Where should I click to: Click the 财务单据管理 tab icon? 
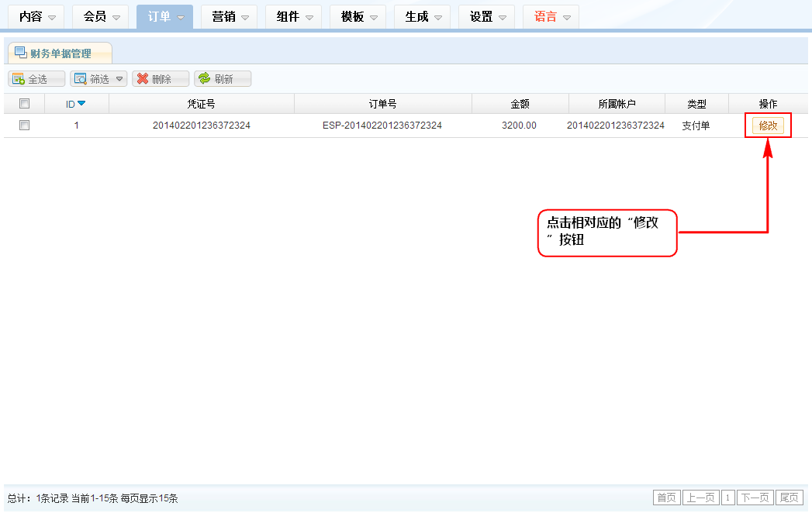[20, 53]
